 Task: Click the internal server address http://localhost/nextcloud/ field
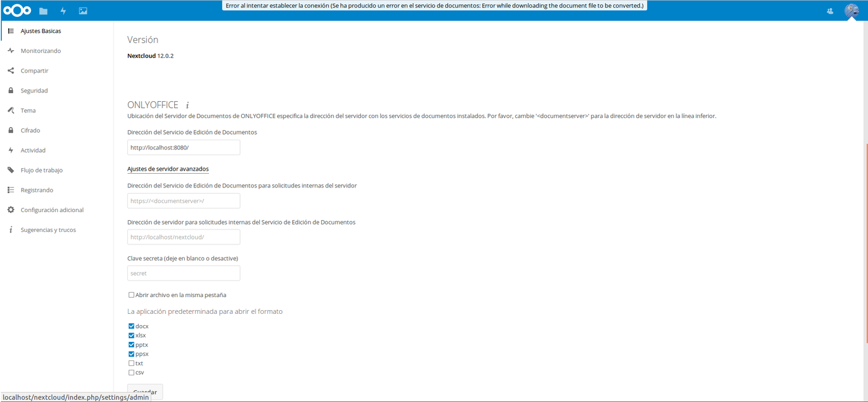(184, 237)
